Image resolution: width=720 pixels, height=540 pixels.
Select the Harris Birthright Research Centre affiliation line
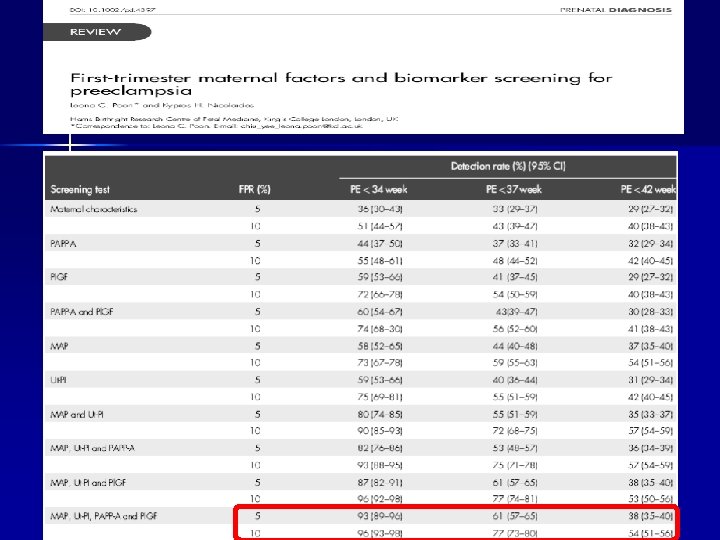tap(234, 119)
